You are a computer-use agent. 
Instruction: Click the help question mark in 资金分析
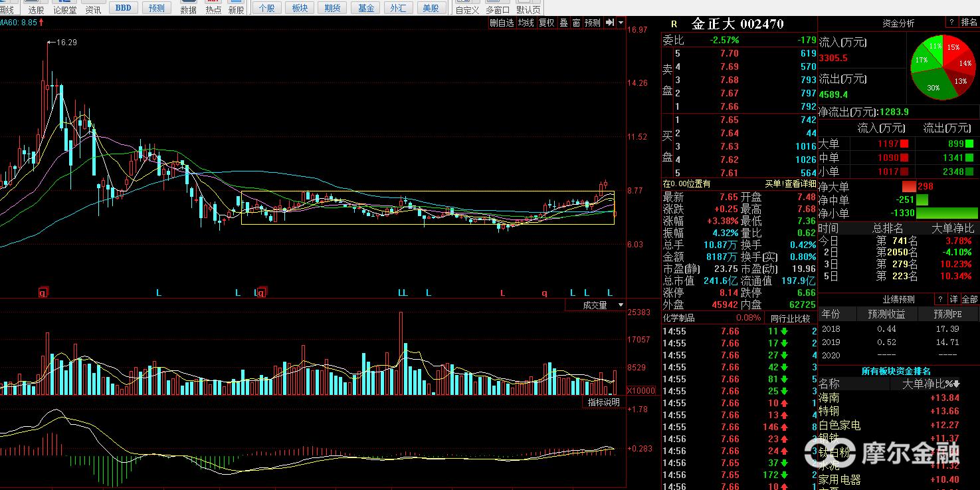(x=951, y=23)
